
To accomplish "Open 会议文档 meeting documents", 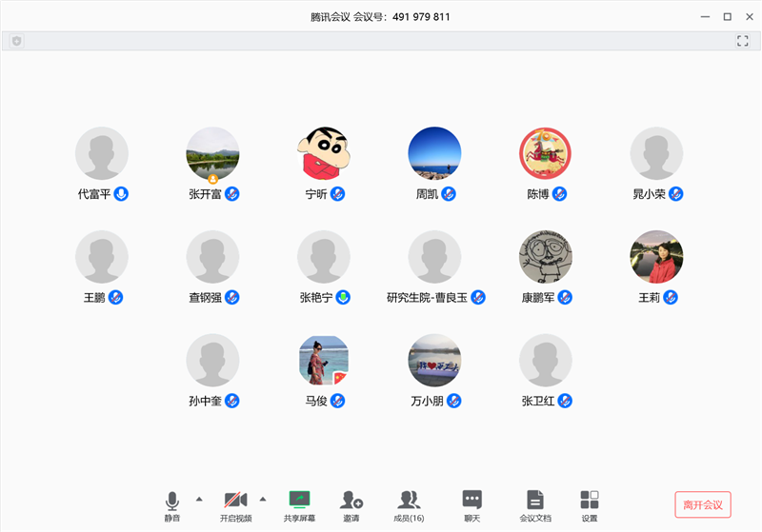I will click(535, 506).
